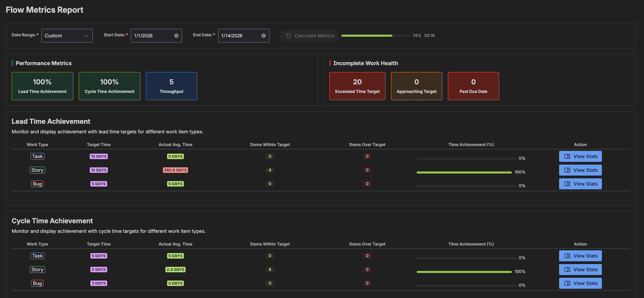
Task: Open the Past Due Date card
Action: pos(473,86)
